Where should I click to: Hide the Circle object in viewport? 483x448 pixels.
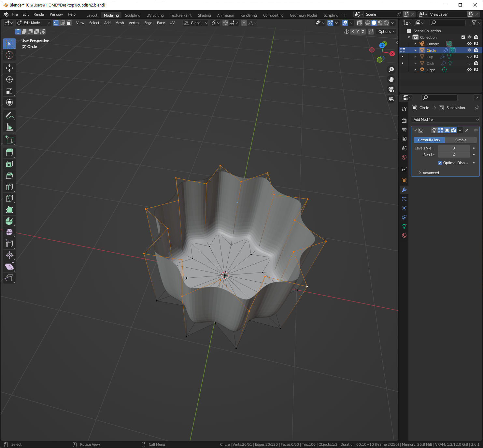(x=469, y=50)
